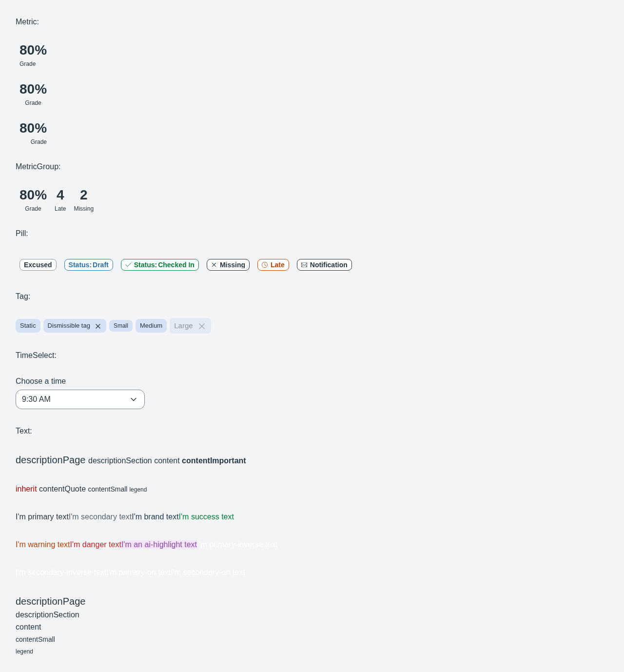Click the Excused pill
The height and width of the screenshot is (672, 624).
tap(38, 265)
